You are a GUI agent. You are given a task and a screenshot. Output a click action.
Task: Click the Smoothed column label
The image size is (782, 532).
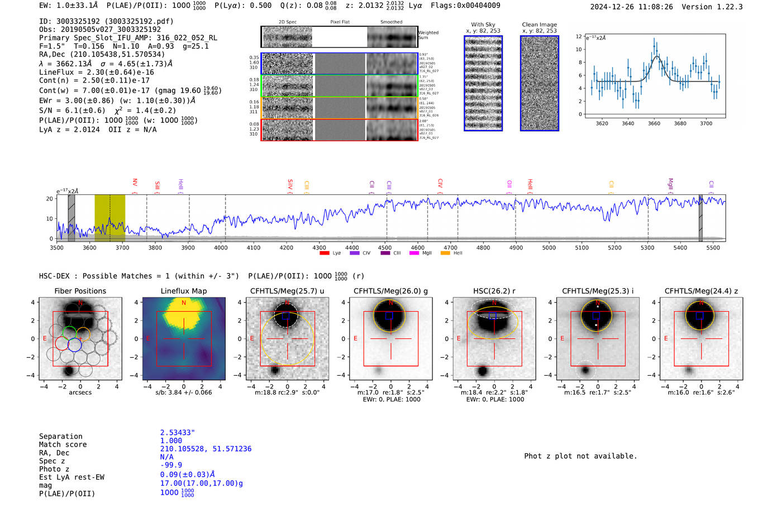coord(392,22)
